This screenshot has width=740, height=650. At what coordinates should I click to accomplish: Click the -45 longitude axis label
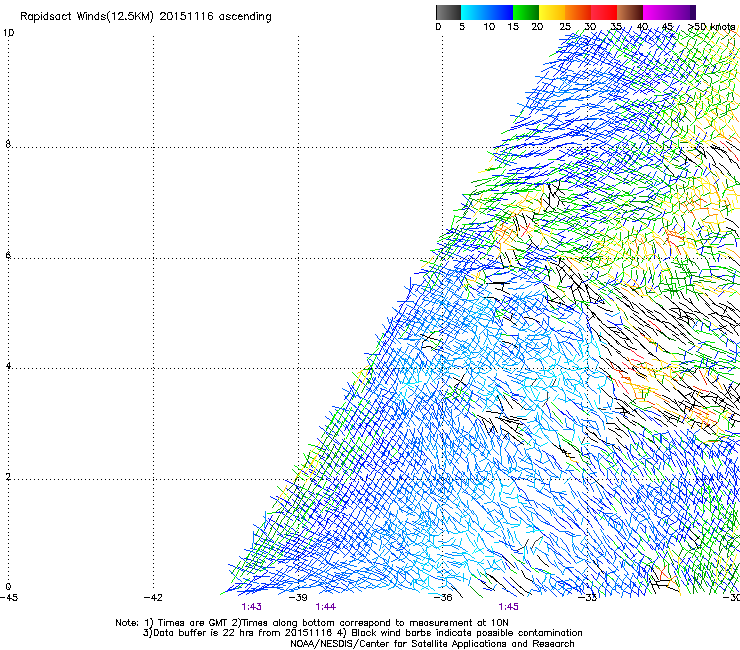click(x=9, y=598)
